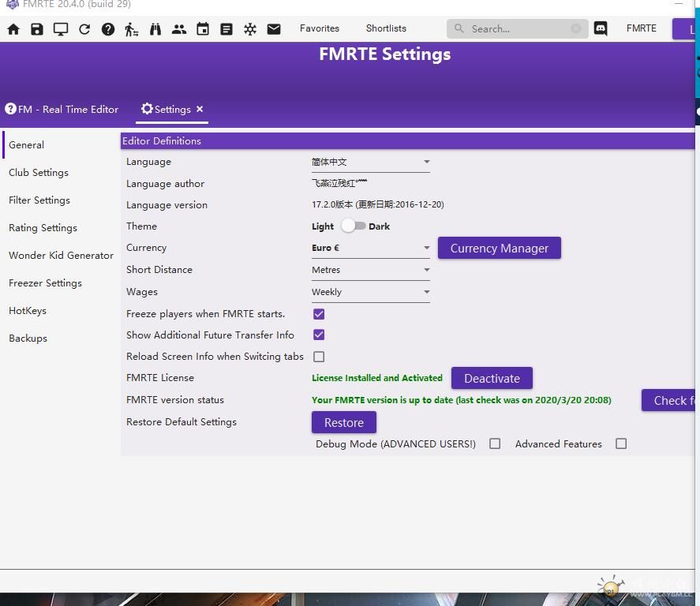
Task: Click the Dark theme label
Action: 379,226
